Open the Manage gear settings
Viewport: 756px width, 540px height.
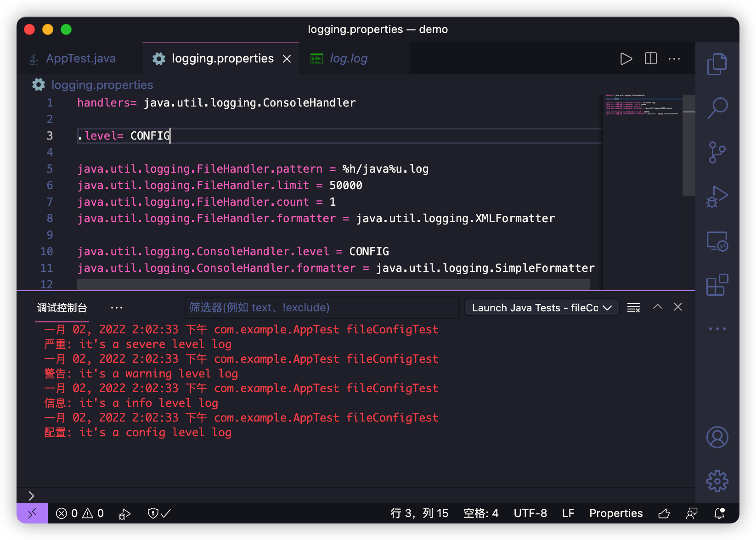click(717, 481)
